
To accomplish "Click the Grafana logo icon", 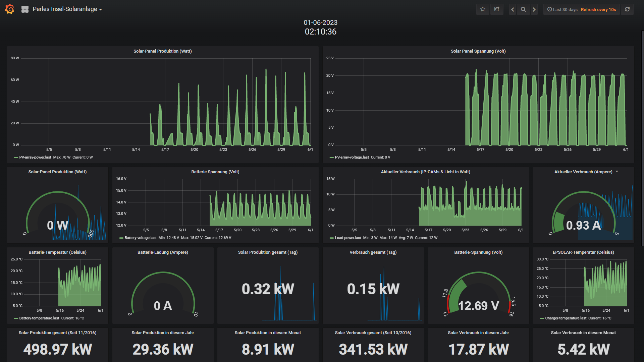I will pos(10,9).
